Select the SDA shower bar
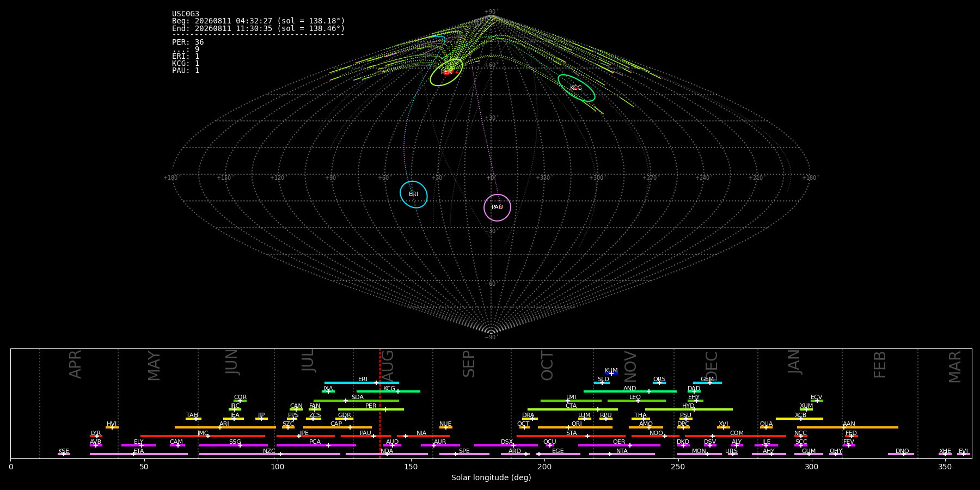Viewport: 980px width, 490px height. [356, 401]
